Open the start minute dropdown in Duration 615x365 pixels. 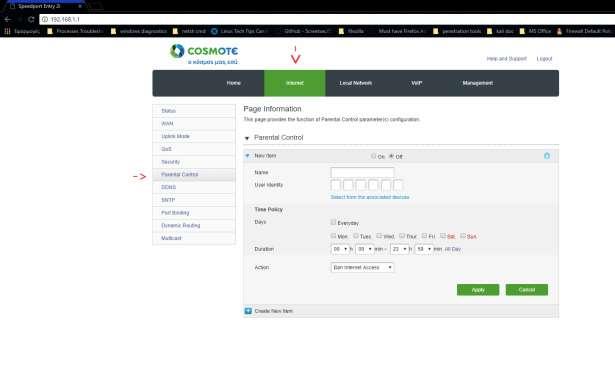point(364,249)
